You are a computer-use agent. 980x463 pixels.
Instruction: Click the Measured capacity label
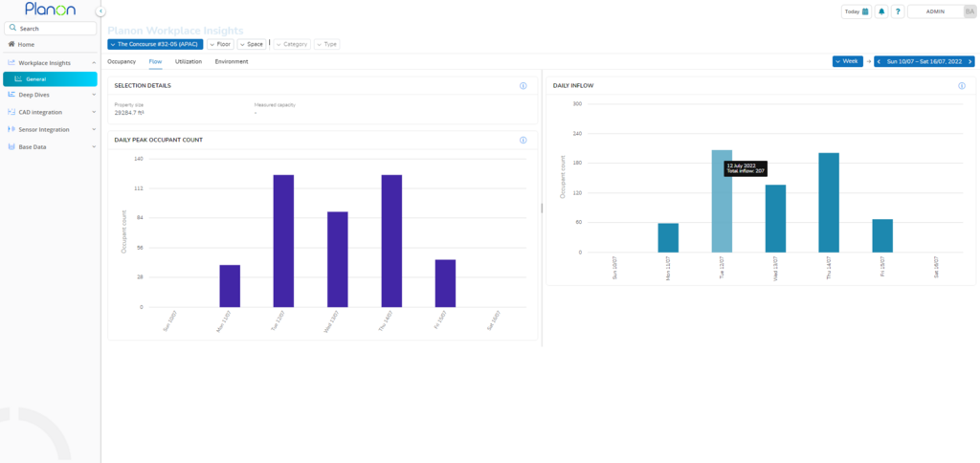(275, 105)
